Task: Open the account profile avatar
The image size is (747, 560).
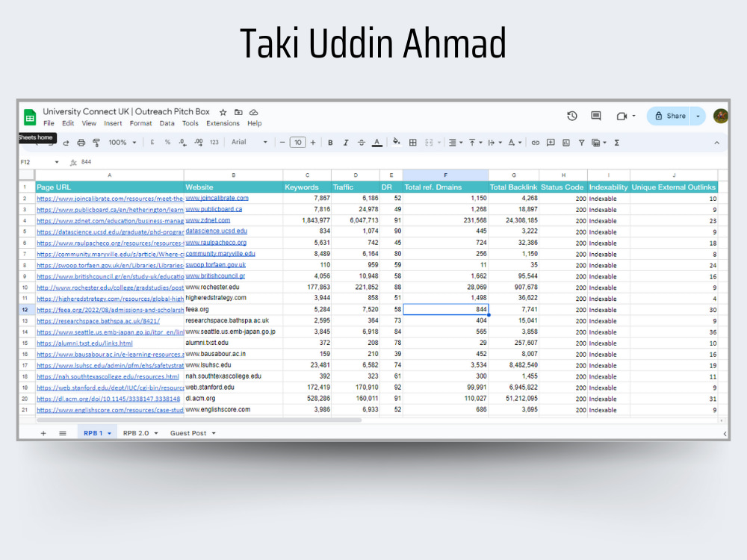Action: [x=720, y=116]
